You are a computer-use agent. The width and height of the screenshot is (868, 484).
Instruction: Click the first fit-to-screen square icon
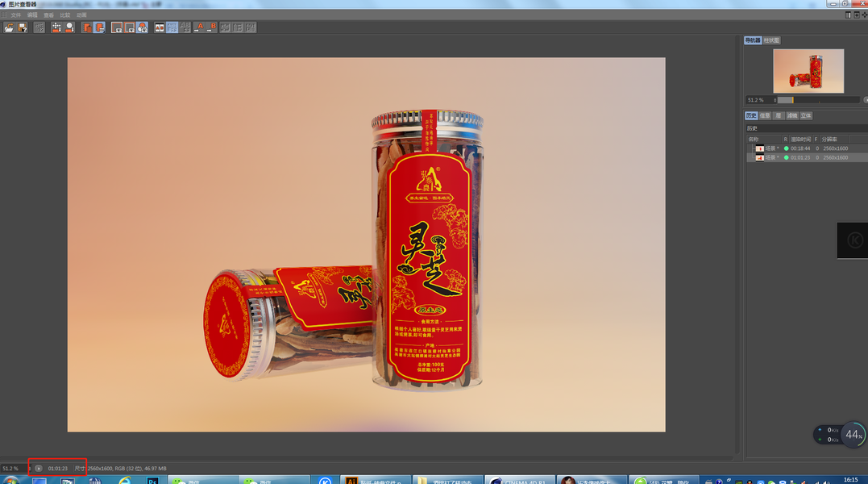point(117,27)
